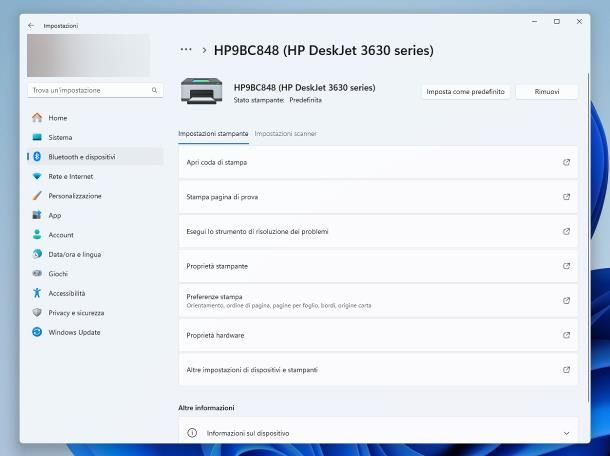Minimize the Impostazioni window
610x456 pixels.
click(x=535, y=22)
